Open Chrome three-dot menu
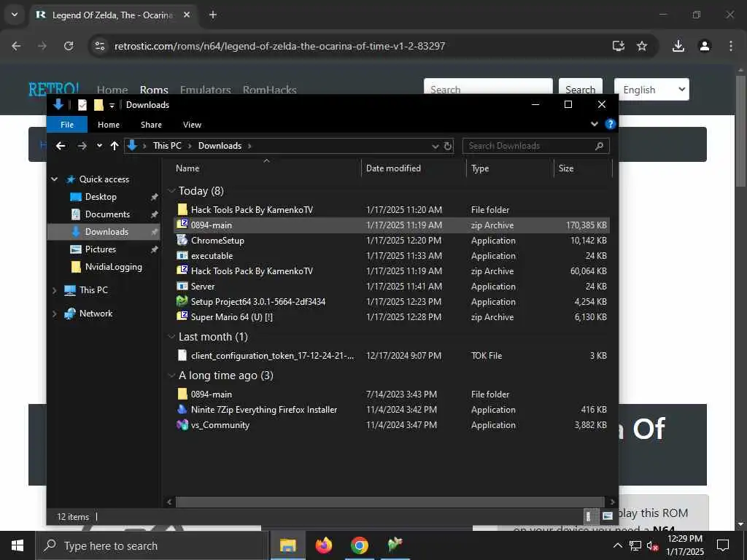The height and width of the screenshot is (560, 747). point(730,46)
